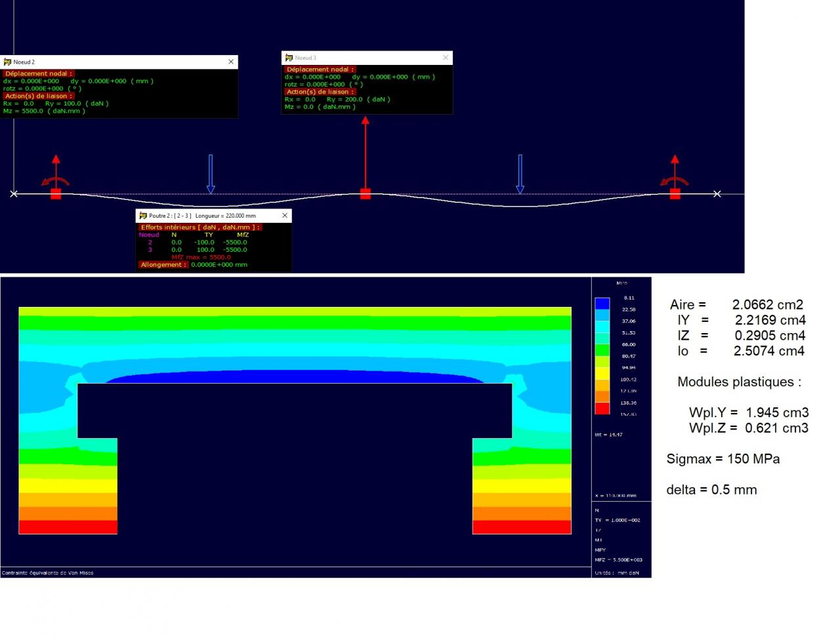Select the rightmost red support square on the beam
The height and width of the screenshot is (640, 840).
point(675,193)
